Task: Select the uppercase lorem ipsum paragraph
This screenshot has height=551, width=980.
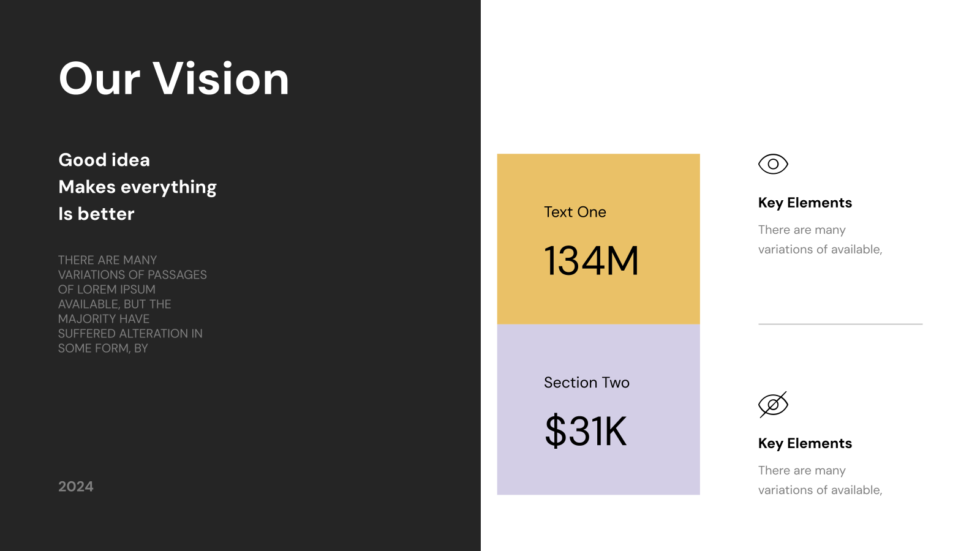Action: tap(132, 304)
